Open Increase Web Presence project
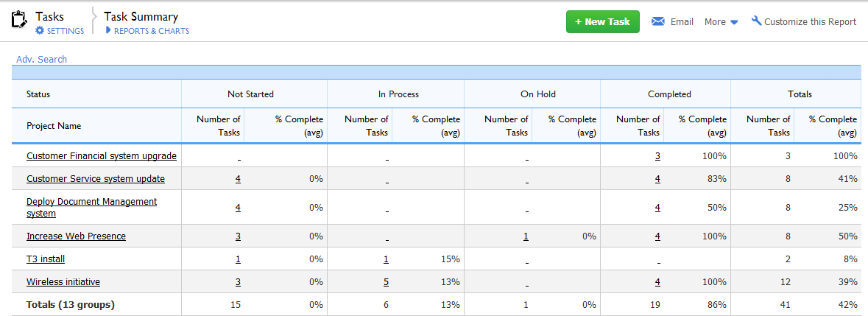The height and width of the screenshot is (316, 868). click(x=76, y=236)
